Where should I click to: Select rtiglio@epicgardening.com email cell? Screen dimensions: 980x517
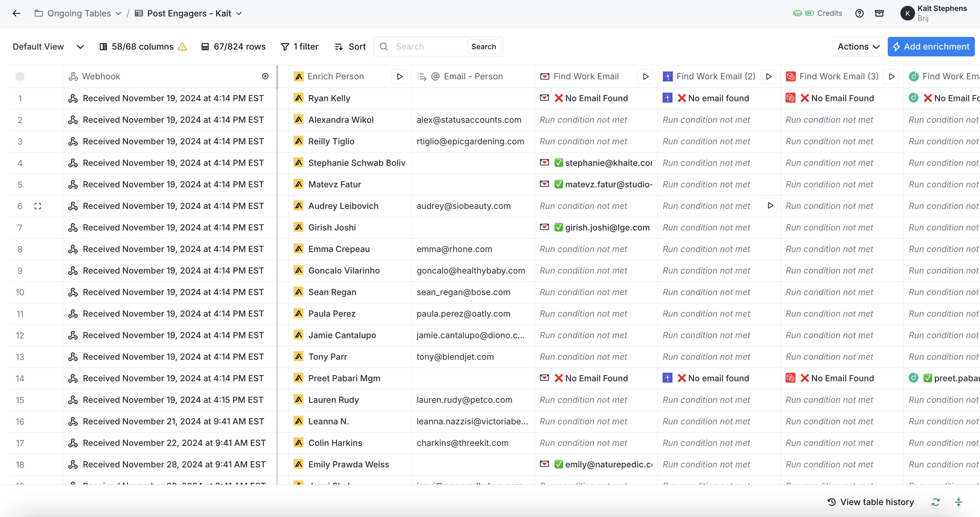coord(473,142)
